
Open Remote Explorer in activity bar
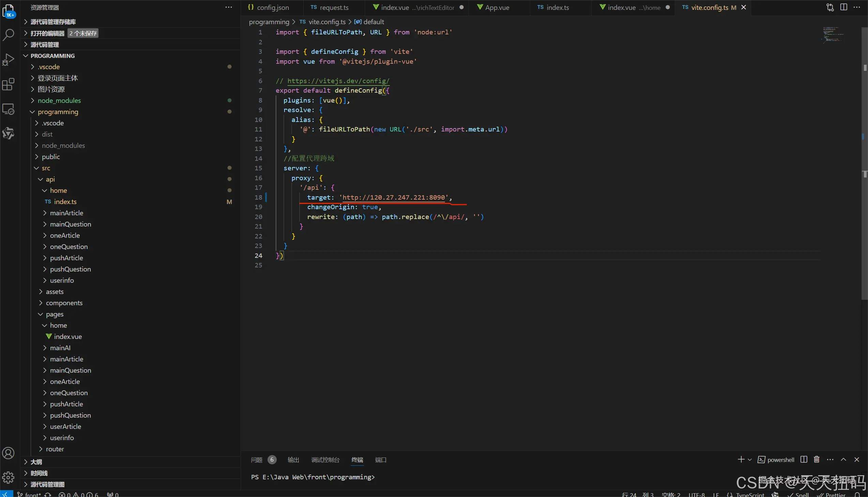[8, 109]
